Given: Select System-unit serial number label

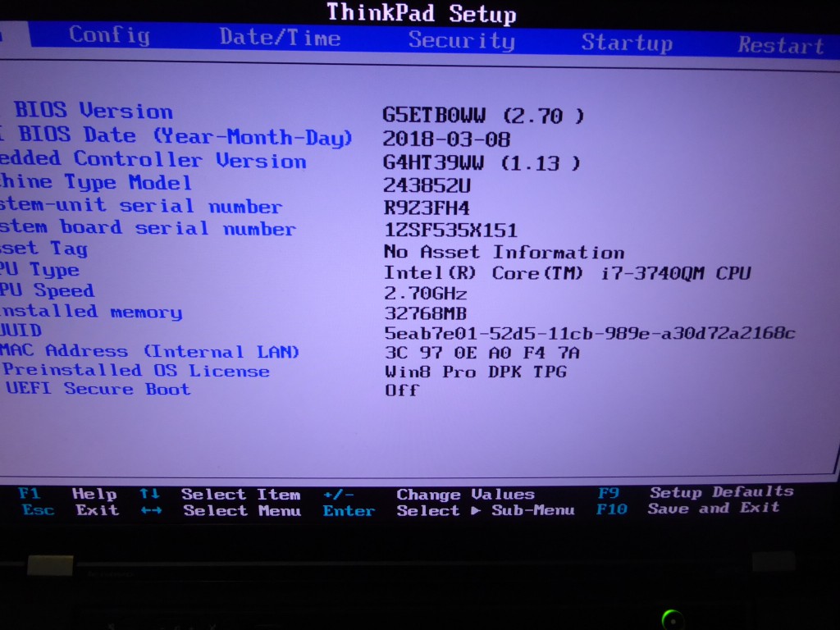Looking at the screenshot, I should (x=140, y=205).
